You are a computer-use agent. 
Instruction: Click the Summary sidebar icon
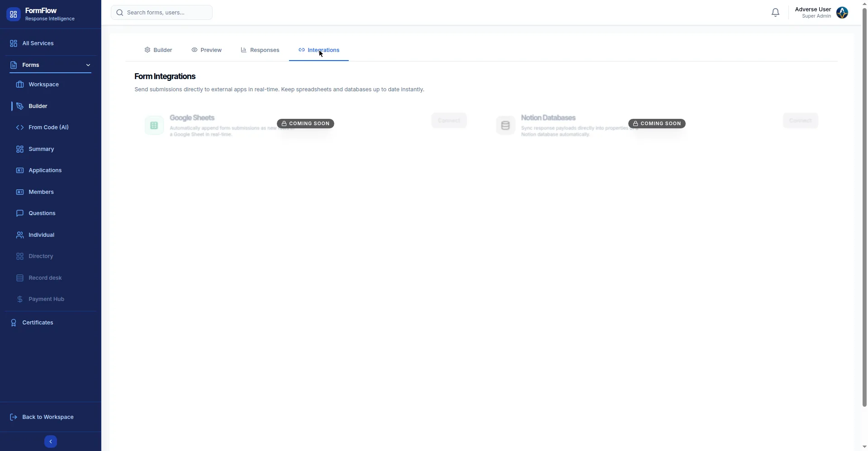[x=20, y=149]
